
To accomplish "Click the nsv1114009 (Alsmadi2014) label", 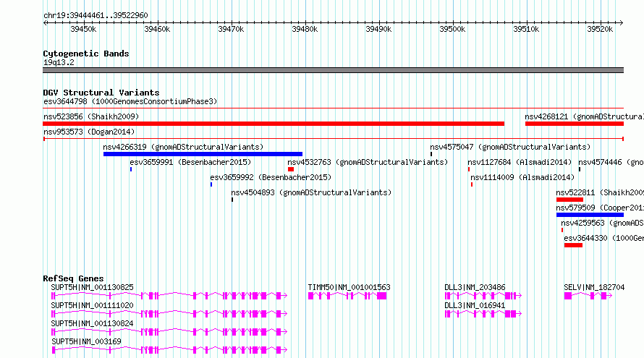I will tap(522, 177).
